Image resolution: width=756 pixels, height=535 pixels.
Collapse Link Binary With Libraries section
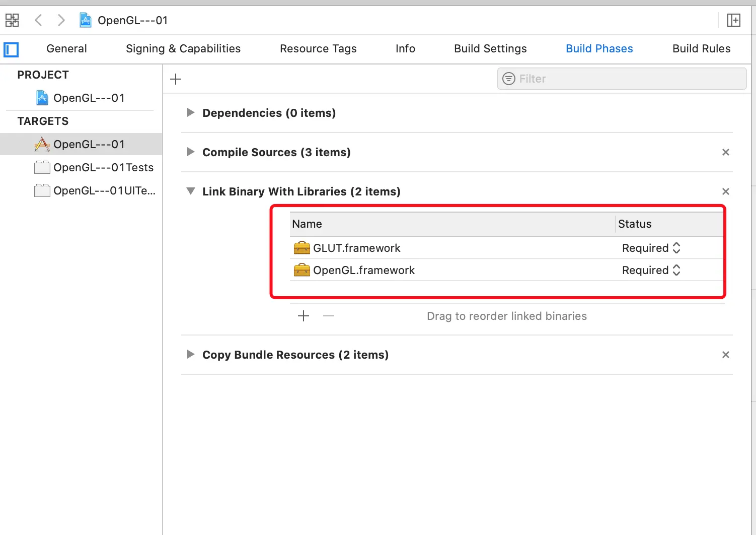(191, 191)
